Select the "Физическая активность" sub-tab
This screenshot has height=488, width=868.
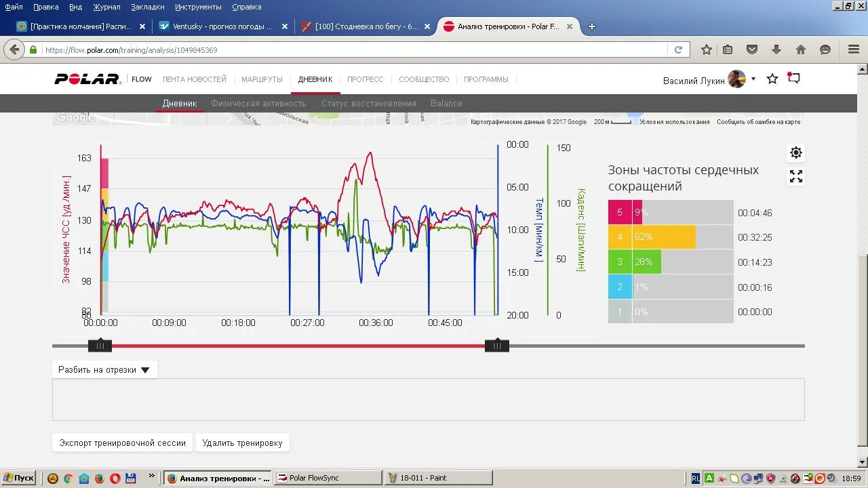point(258,104)
